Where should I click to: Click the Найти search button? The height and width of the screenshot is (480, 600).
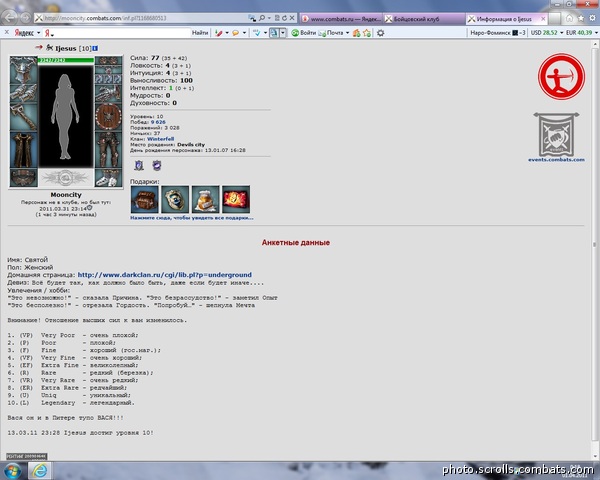pyautogui.click(x=200, y=33)
